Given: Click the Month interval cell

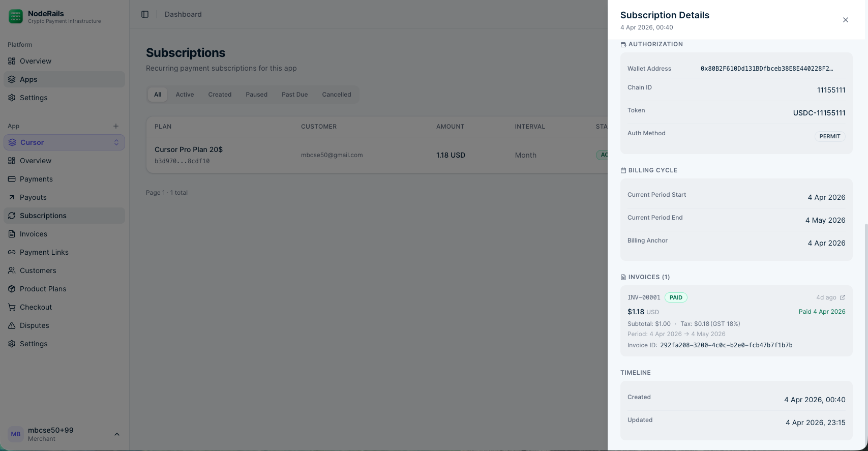Looking at the screenshot, I should pos(525,155).
